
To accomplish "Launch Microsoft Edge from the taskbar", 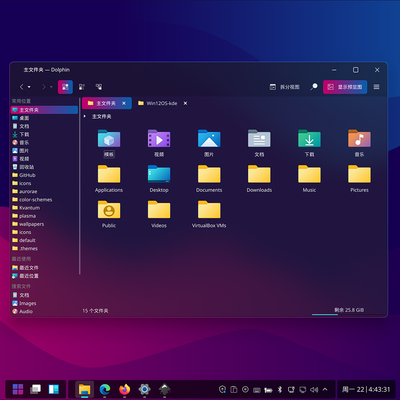I will click(x=105, y=389).
